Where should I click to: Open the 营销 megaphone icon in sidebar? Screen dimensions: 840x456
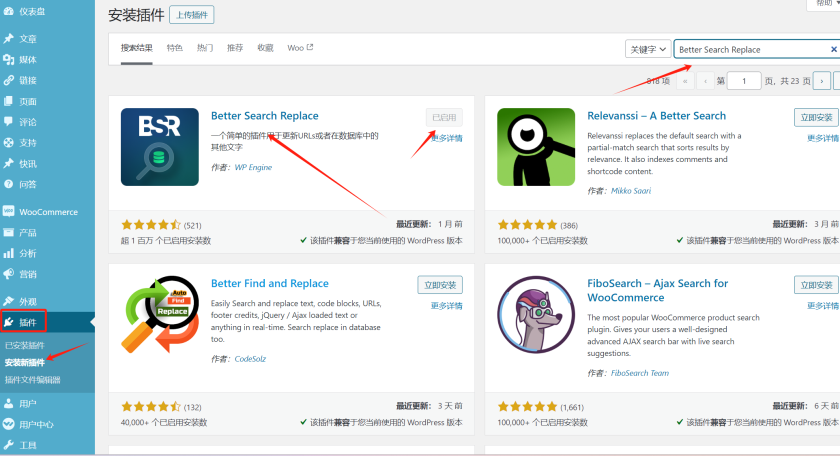click(9, 274)
